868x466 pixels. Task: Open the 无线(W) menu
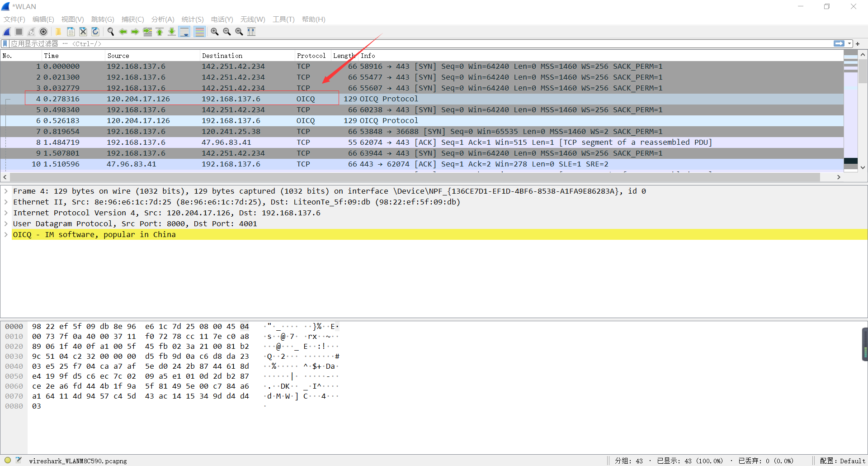[253, 19]
